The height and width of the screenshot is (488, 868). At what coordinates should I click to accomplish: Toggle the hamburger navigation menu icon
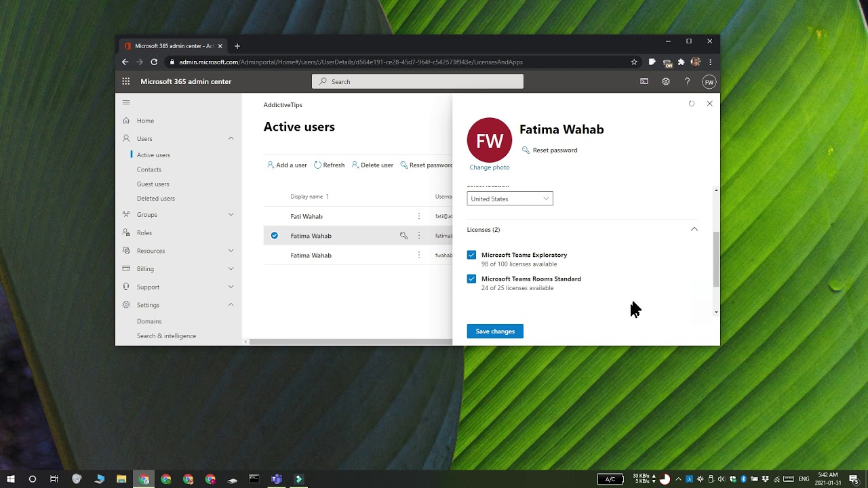pos(126,102)
